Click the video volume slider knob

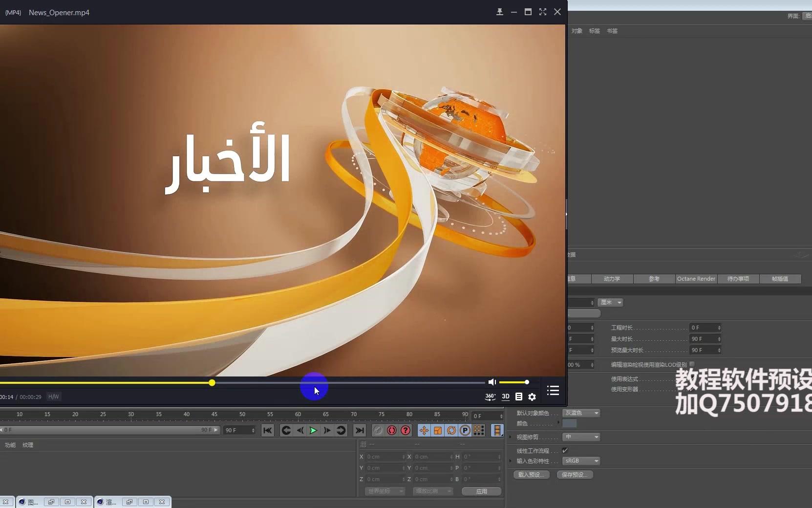click(527, 382)
